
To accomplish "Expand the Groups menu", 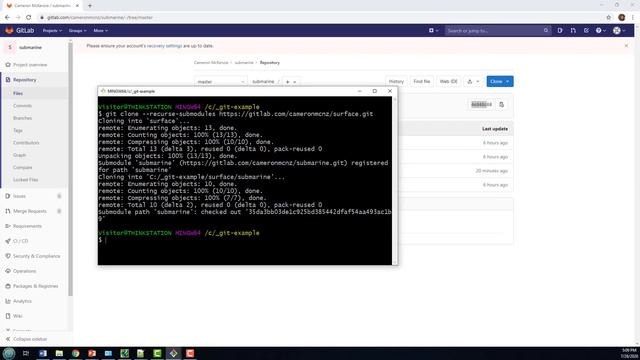I will point(77,31).
